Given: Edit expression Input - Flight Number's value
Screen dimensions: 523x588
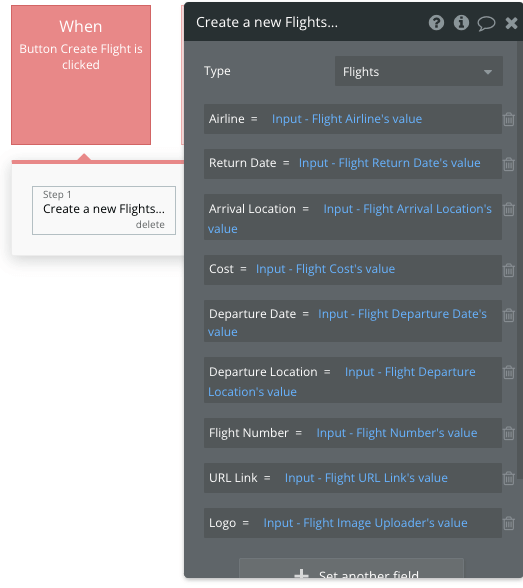Looking at the screenshot, I should tap(397, 433).
